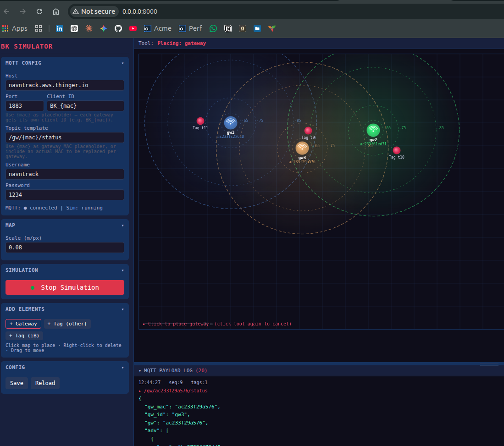Image resolution: width=504 pixels, height=446 pixels.
Task: Open the blue folder bookmark icon
Action: tap(257, 28)
